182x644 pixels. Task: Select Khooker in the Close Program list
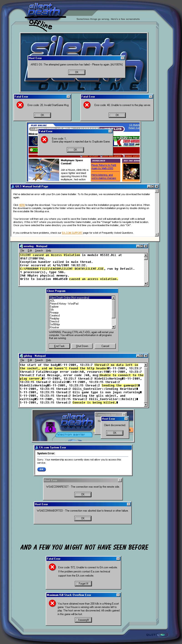coord(80,327)
